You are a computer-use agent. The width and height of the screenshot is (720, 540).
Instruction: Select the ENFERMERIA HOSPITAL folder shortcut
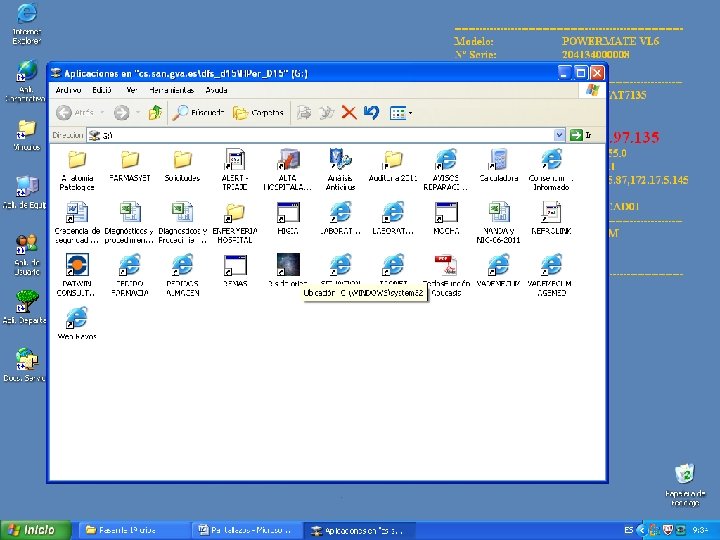coord(235,222)
